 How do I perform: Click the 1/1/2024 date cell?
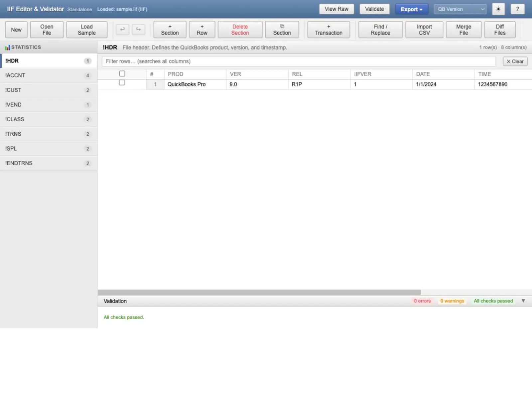pos(444,84)
